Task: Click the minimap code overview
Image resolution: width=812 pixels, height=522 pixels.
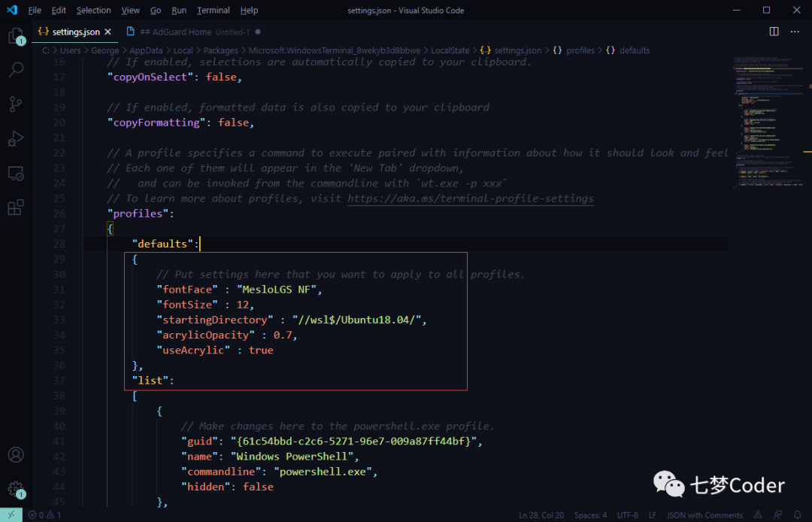Action: point(768,122)
